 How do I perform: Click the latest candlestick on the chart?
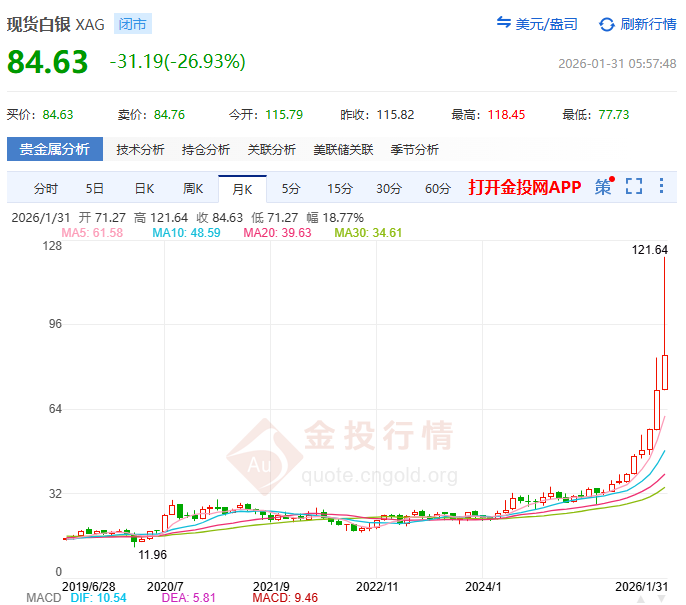pos(664,372)
